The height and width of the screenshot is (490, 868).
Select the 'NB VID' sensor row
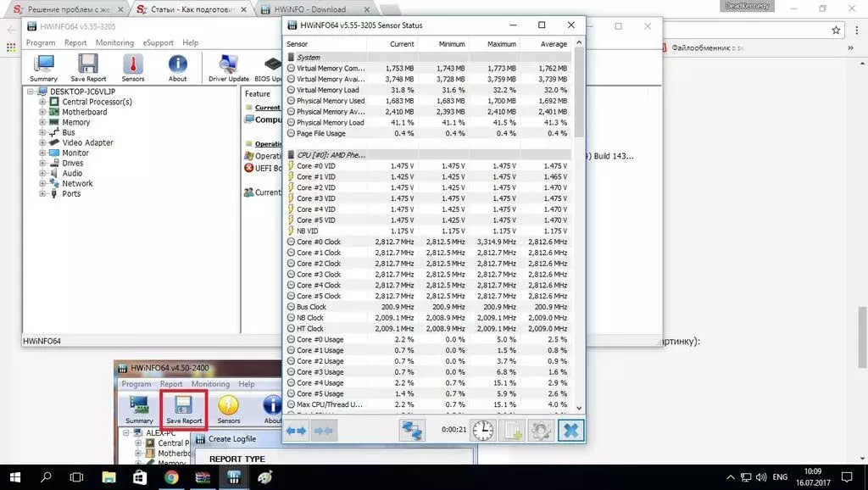(428, 231)
